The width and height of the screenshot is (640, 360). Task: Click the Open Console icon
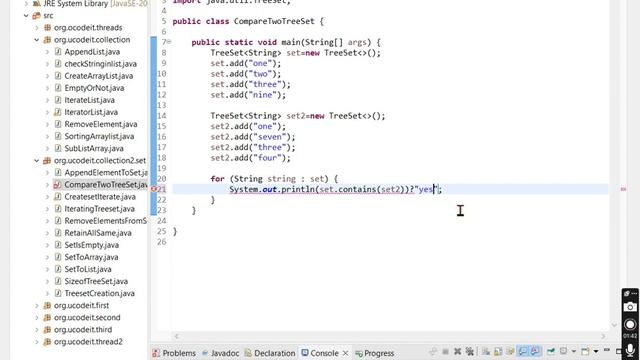point(585,351)
